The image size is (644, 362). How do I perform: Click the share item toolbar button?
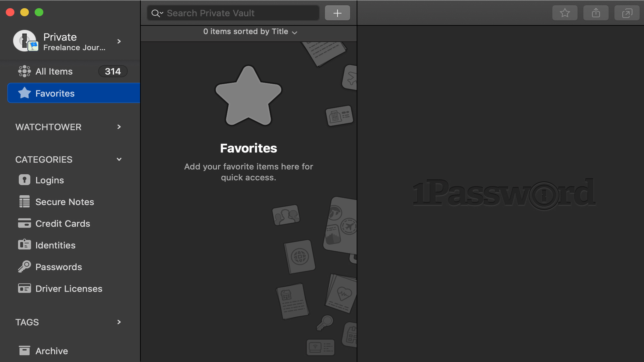point(596,12)
